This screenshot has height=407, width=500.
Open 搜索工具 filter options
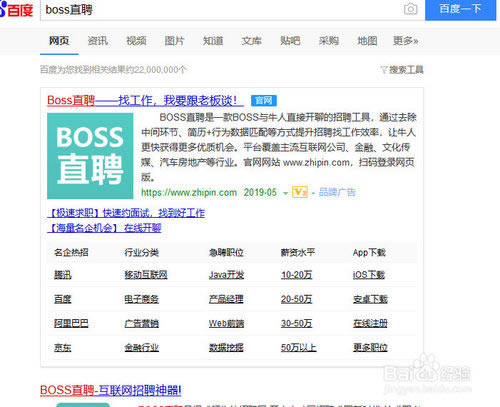pyautogui.click(x=402, y=70)
